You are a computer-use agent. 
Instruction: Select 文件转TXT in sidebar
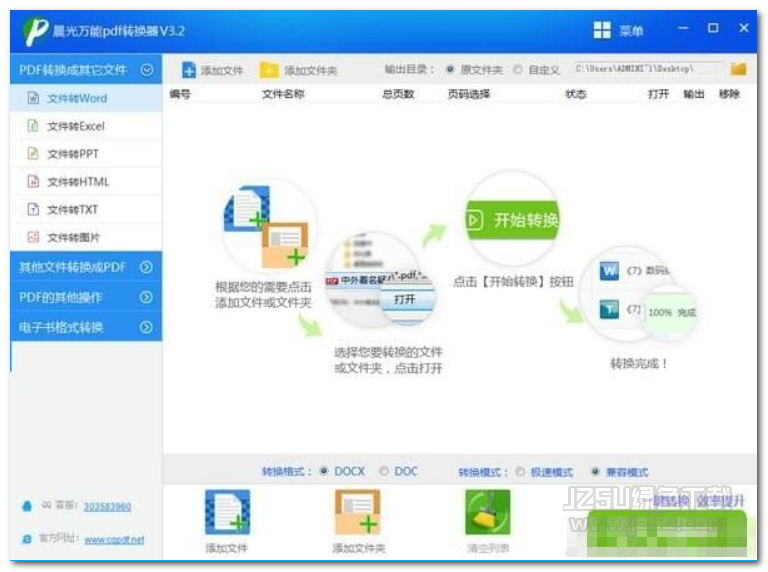86,210
